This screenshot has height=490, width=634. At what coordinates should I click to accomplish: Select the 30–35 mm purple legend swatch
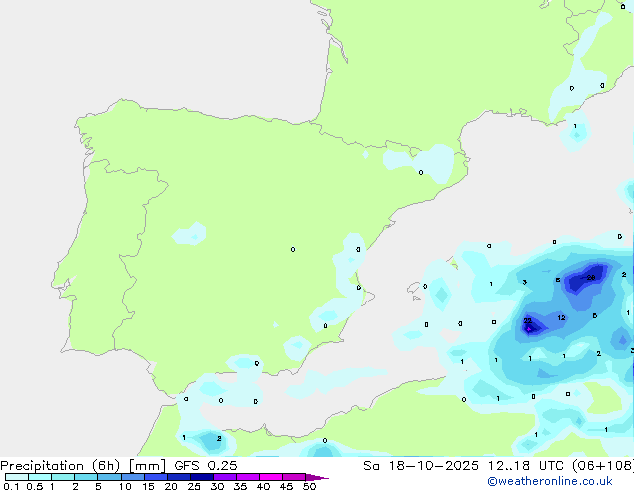coord(224,477)
